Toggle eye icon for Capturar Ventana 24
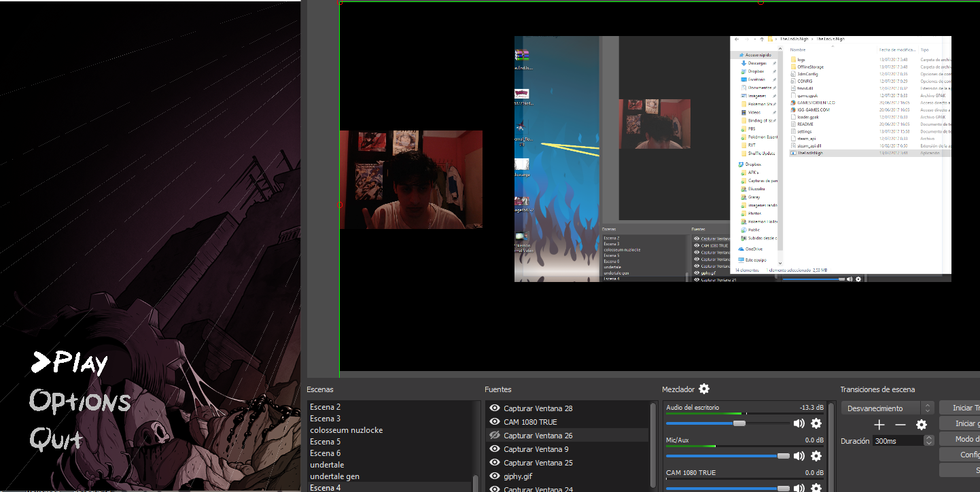 (495, 489)
